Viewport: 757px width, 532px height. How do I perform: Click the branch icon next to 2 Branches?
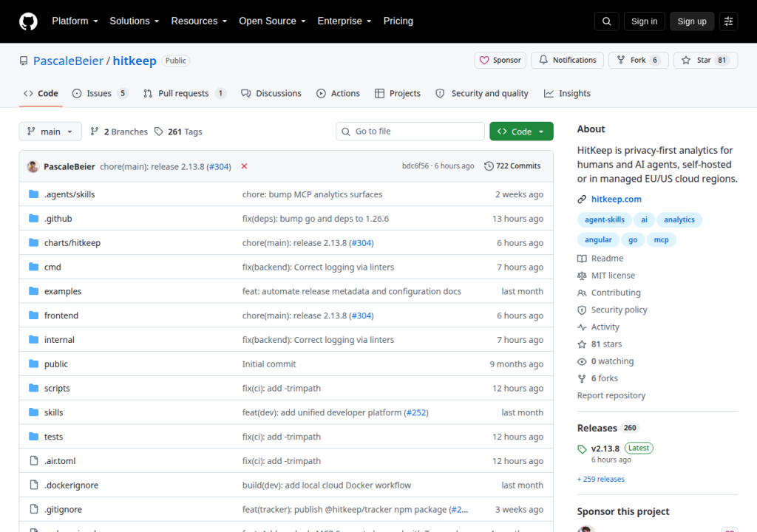[95, 132]
